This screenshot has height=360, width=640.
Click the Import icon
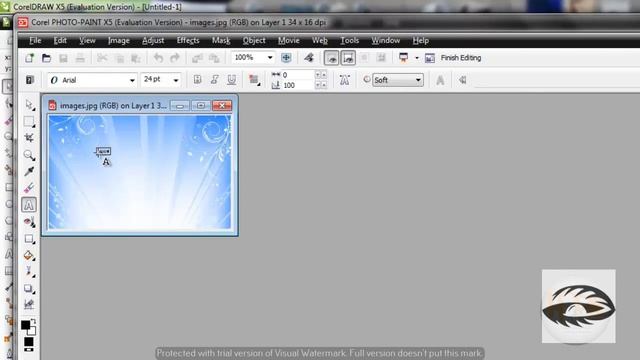[x=198, y=58]
